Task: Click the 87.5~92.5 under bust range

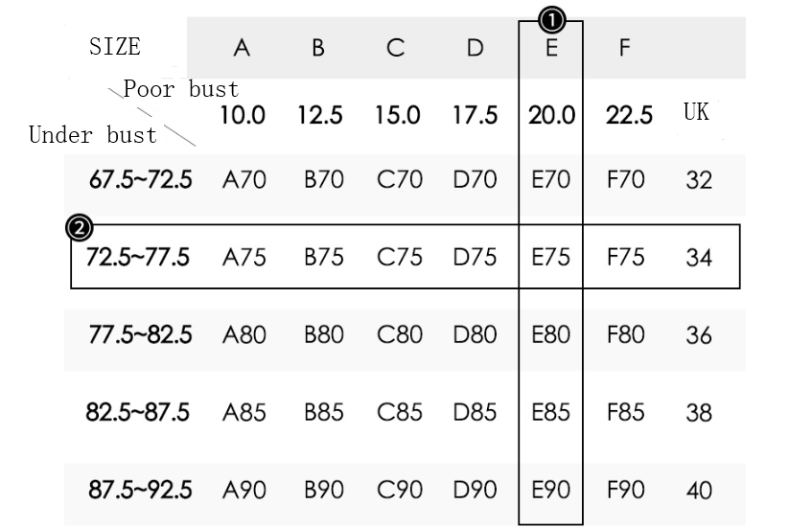Action: pos(140,489)
